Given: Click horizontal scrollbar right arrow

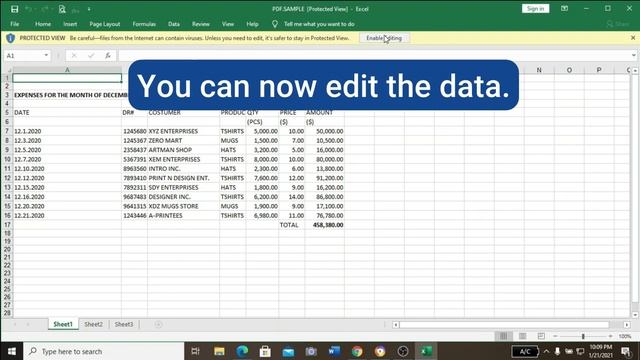Looking at the screenshot, I should tap(627, 325).
